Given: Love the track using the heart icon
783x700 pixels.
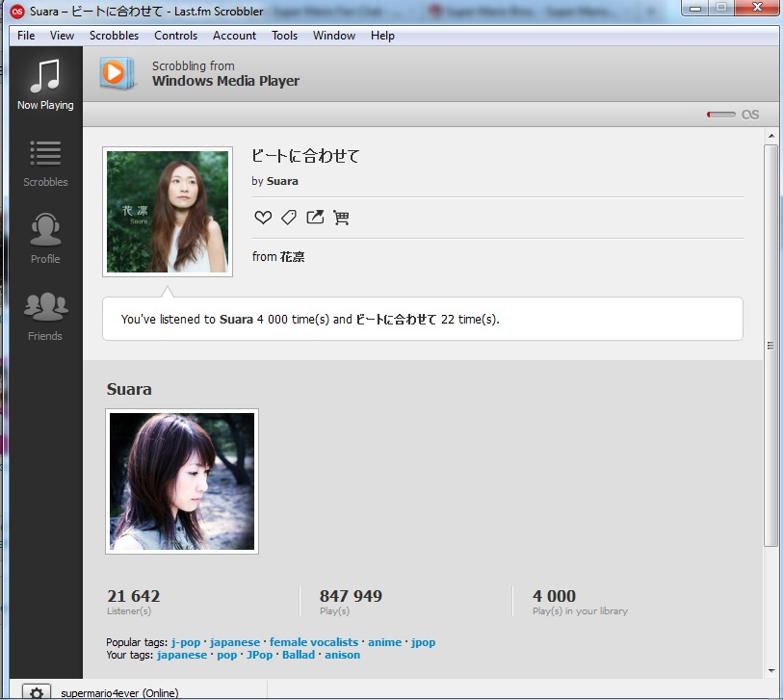Looking at the screenshot, I should coord(263,218).
